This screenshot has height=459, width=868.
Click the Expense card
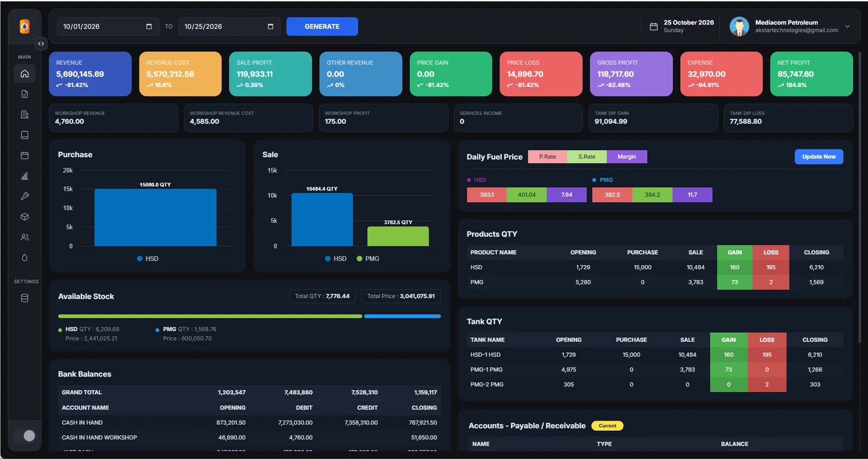(x=722, y=74)
